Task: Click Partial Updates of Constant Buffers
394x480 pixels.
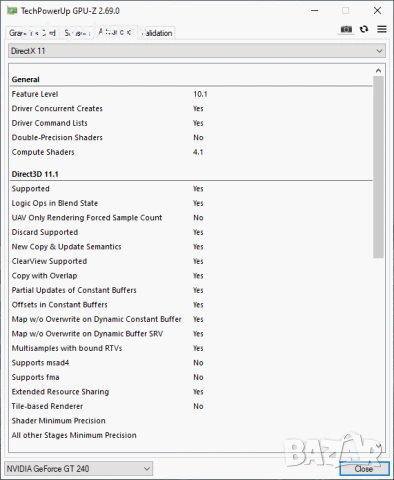Action: (x=191, y=290)
